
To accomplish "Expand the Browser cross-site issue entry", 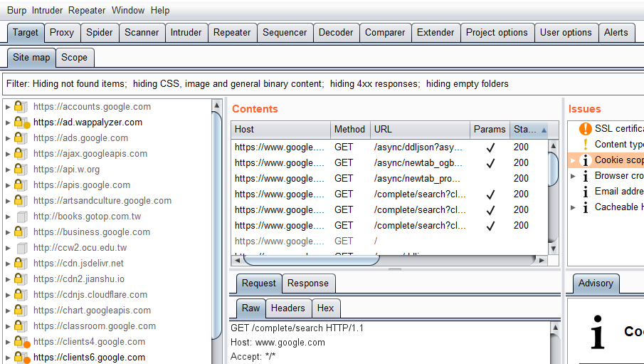I will (x=574, y=176).
